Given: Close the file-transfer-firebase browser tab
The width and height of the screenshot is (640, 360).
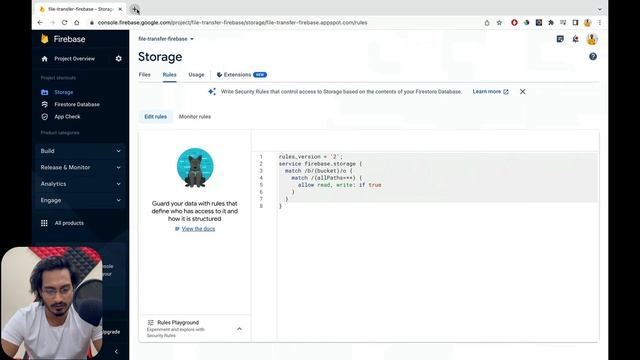Looking at the screenshot, I should click(120, 9).
